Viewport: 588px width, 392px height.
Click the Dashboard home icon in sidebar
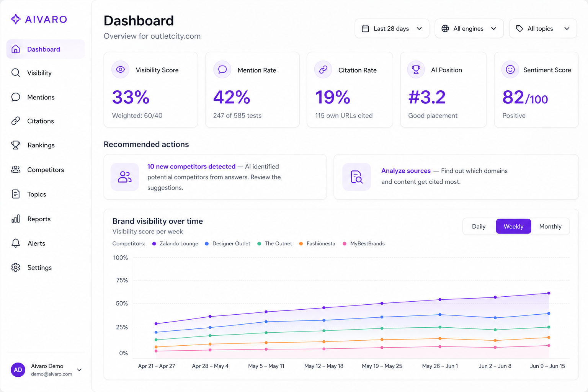click(16, 49)
